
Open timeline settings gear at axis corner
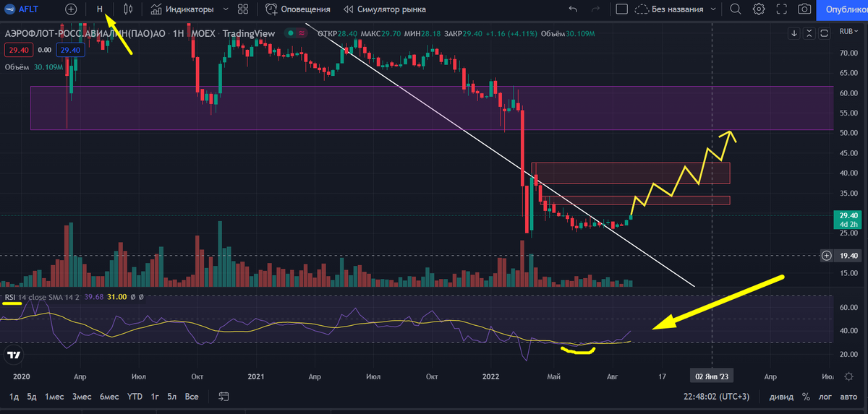coord(849,376)
